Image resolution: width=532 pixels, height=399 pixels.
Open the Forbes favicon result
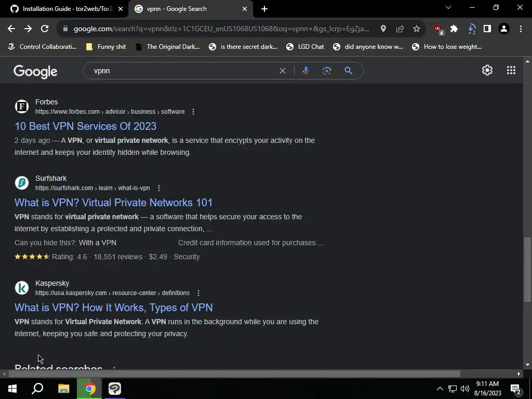pos(22,107)
